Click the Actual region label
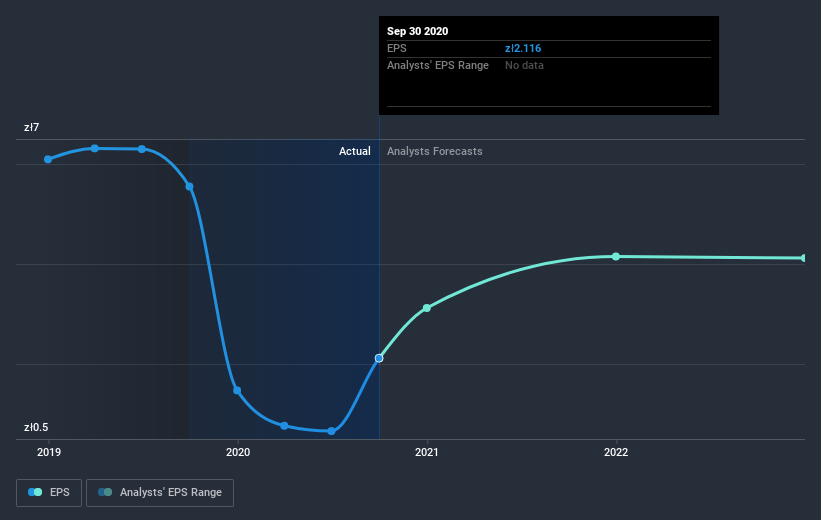821x520 pixels. click(354, 151)
